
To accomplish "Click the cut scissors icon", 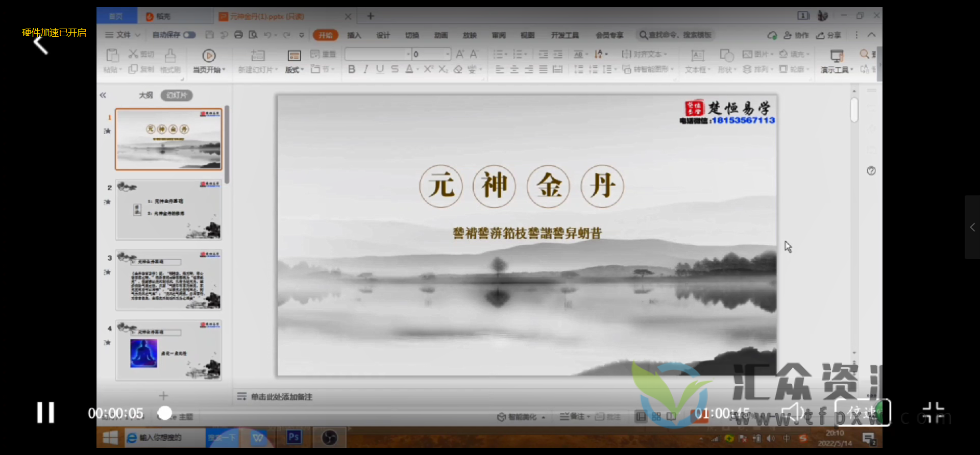I will [134, 54].
